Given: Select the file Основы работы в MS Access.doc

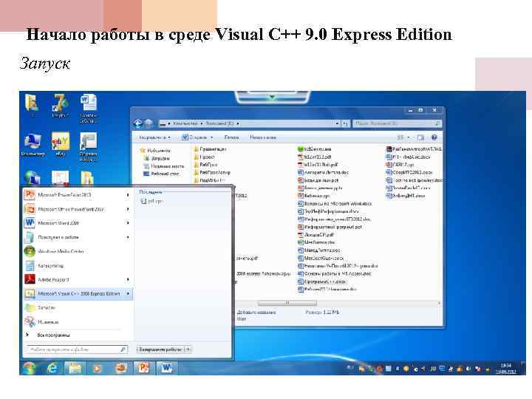Looking at the screenshot, I should [x=335, y=273].
